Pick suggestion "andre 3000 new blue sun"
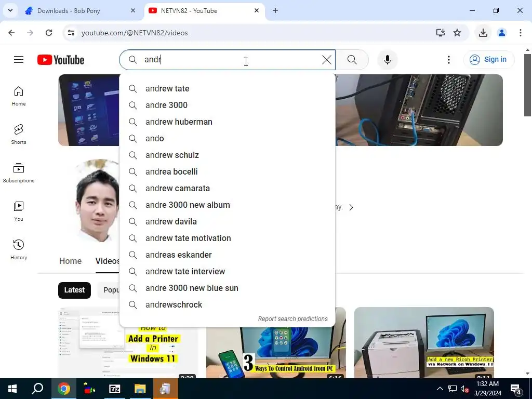This screenshot has height=399, width=532. 227,288
